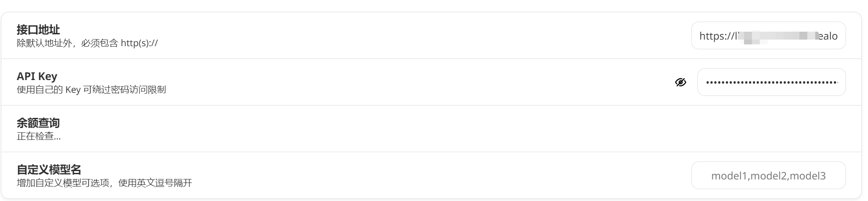Click the 除默认地址外 http(s):// hint text
Viewport: 868px width, 201px height.
(x=87, y=43)
